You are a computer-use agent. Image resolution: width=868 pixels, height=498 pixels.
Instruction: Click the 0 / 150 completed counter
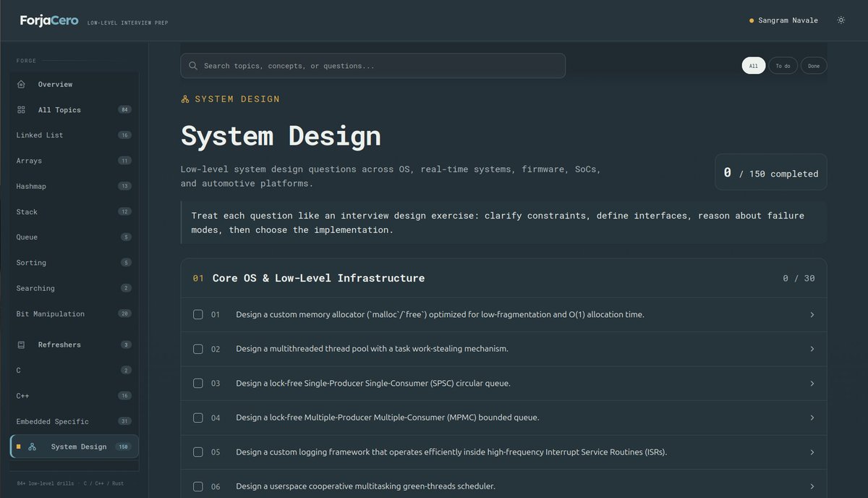770,173
